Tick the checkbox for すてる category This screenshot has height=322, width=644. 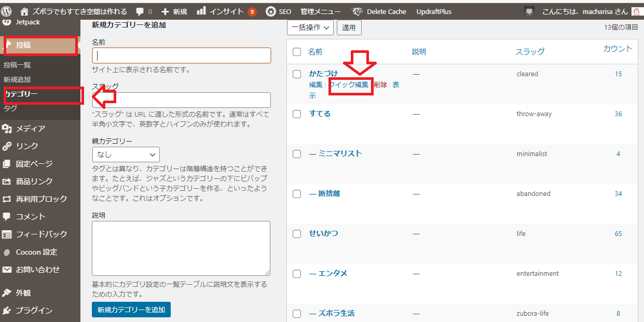pos(297,114)
